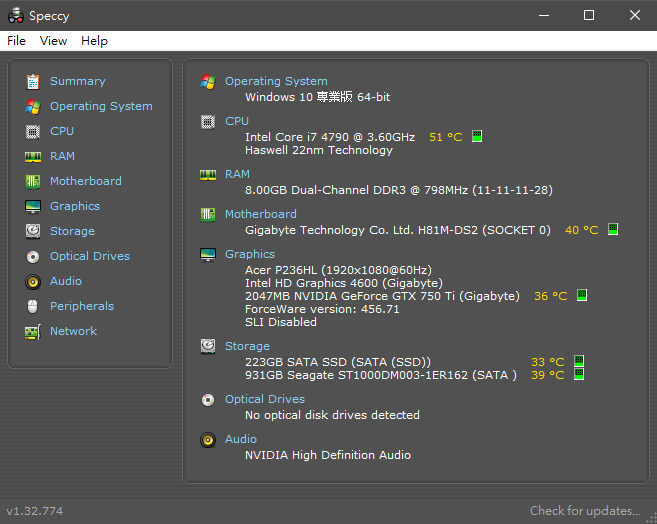Click the Motherboard icon in sidebar

[x=33, y=181]
